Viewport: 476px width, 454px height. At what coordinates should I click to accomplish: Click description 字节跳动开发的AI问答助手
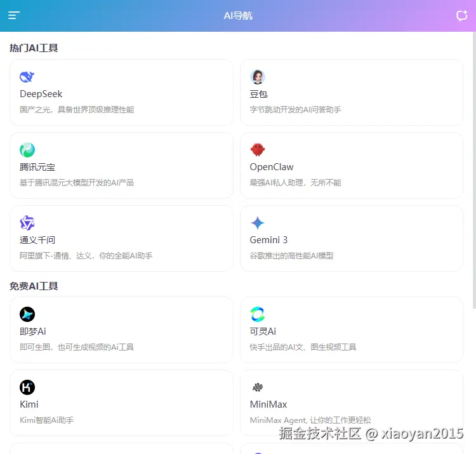[295, 110]
